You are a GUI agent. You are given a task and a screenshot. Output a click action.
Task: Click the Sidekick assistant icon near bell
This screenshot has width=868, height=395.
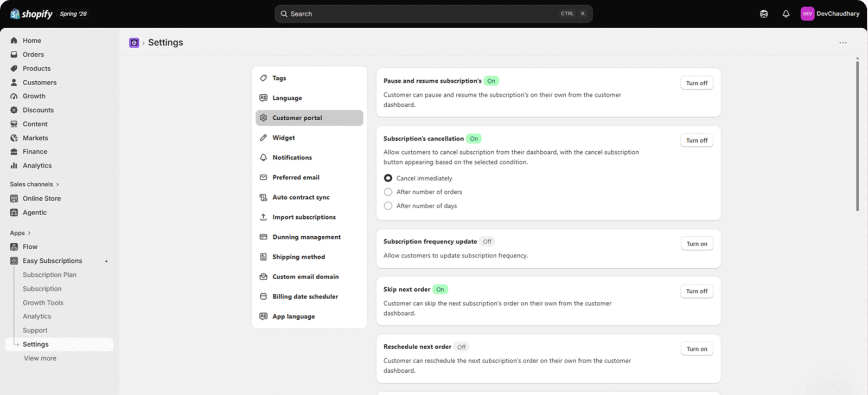pyautogui.click(x=764, y=14)
